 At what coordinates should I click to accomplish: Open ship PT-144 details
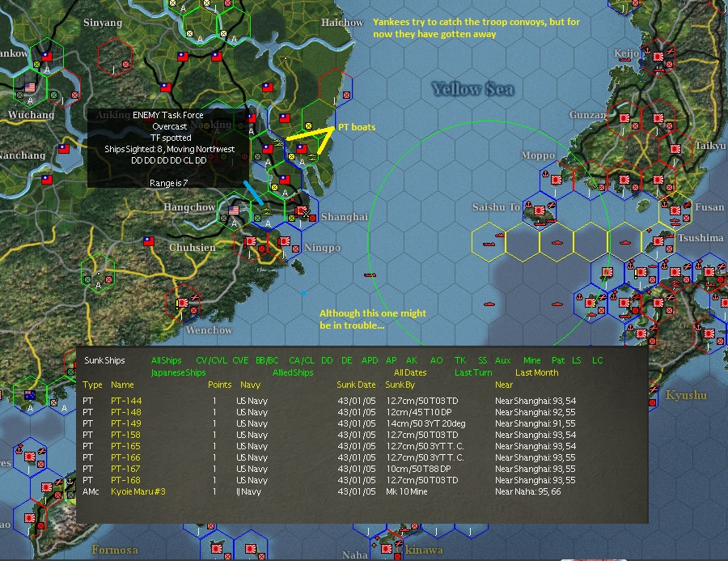tap(126, 401)
